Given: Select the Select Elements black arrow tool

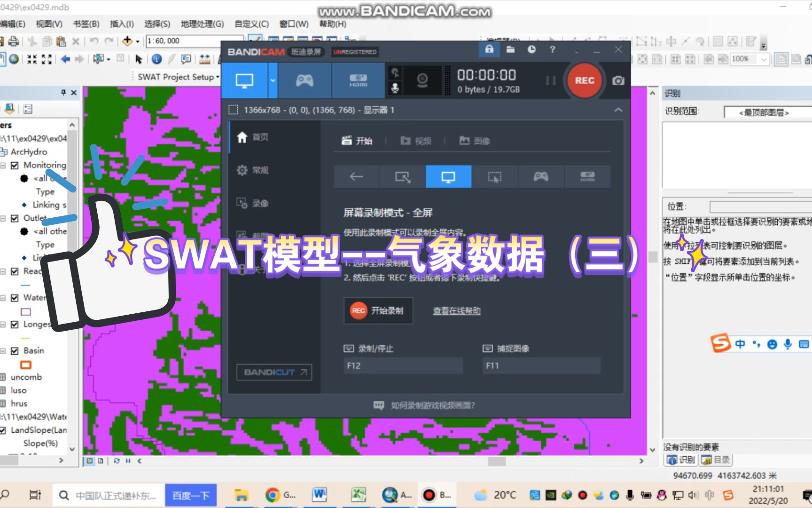Looking at the screenshot, I should click(139, 59).
